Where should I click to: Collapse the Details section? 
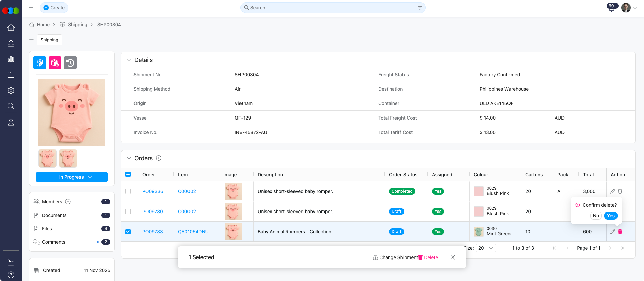point(129,60)
